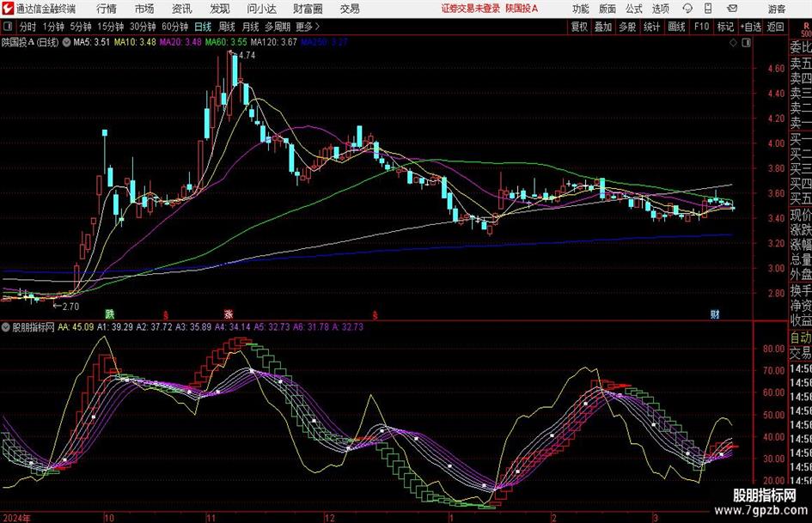
Task: Select the 多周期 multi-period tab
Action: coord(278,27)
